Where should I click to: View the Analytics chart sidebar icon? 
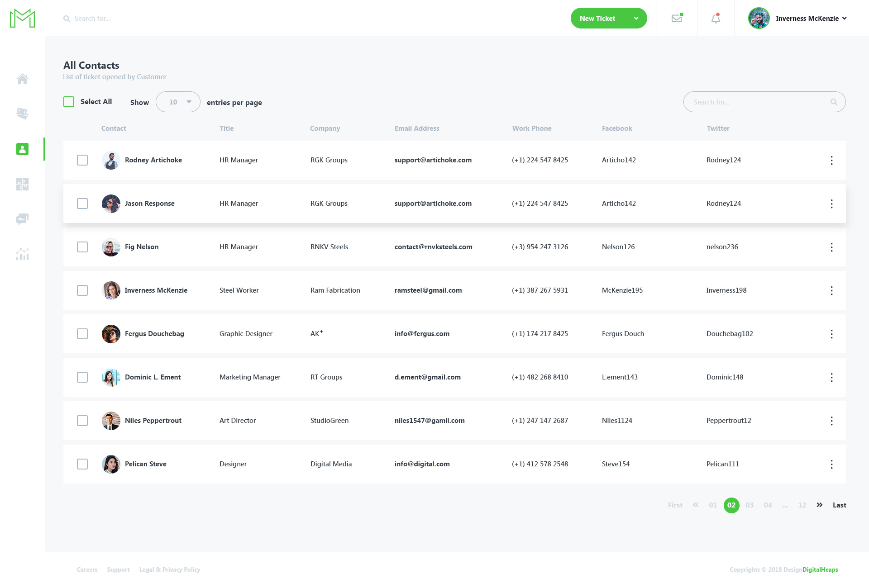click(23, 254)
